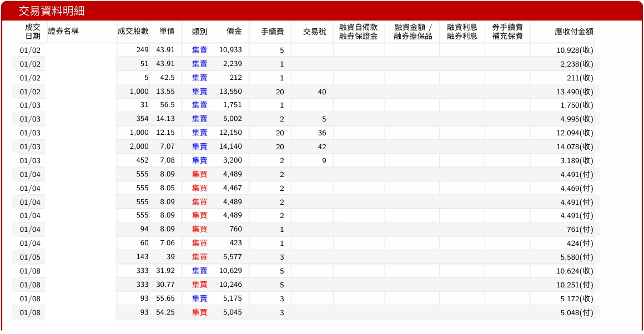Select the share count 143

(143, 257)
